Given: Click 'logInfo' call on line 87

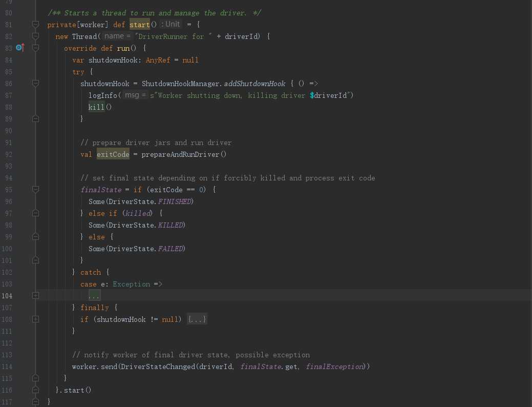Looking at the screenshot, I should (103, 95).
